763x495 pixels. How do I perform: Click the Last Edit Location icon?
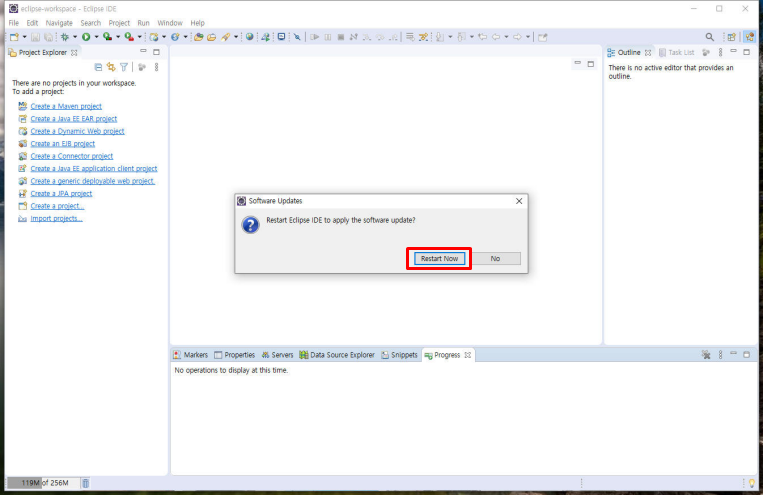click(x=483, y=37)
